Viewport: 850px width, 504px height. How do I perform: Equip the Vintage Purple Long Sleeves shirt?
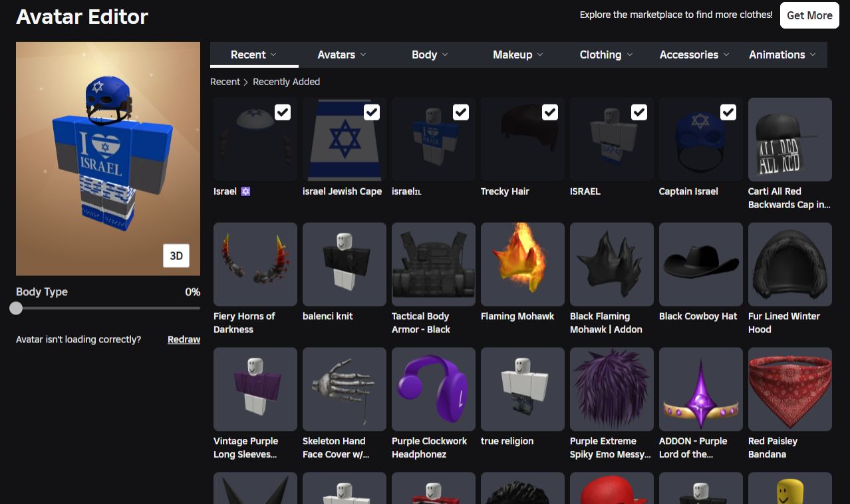point(255,389)
